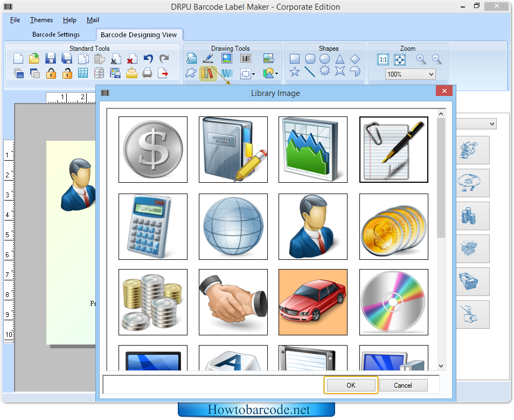Select the Text tool in Drawing Tools
The height and width of the screenshot is (420, 514).
191,59
